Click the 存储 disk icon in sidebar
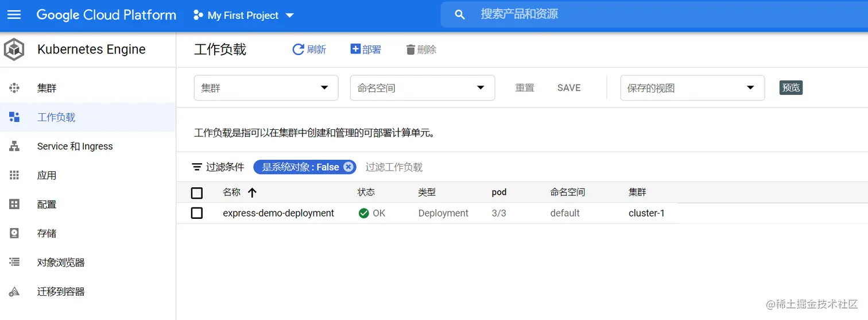 point(14,233)
